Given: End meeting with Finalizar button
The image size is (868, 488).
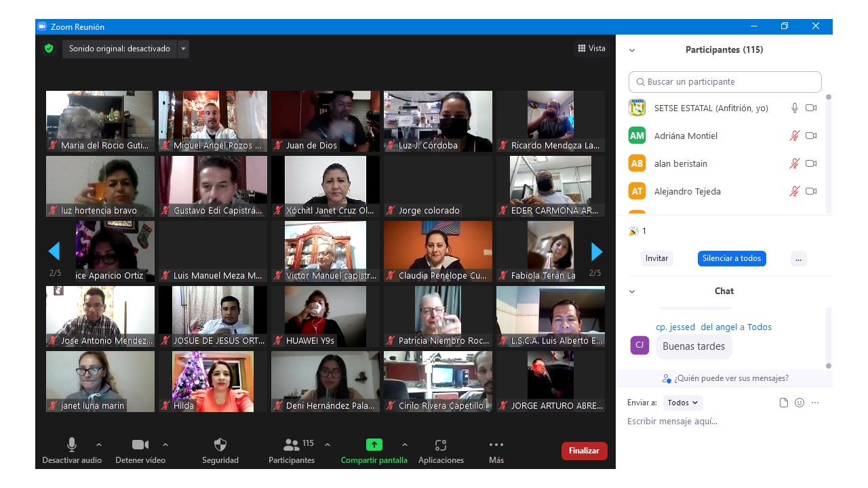Looking at the screenshot, I should click(x=585, y=451).
